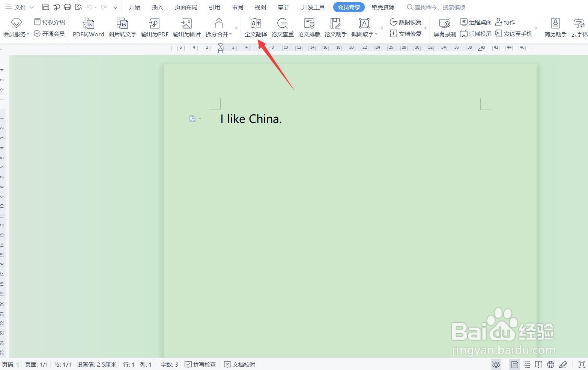
Task: Click the first-line indent marker on ruler
Action: click(220, 45)
